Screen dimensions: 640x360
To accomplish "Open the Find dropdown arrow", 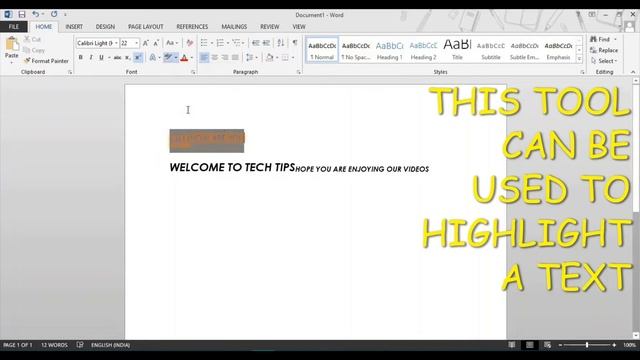I will [x=616, y=39].
